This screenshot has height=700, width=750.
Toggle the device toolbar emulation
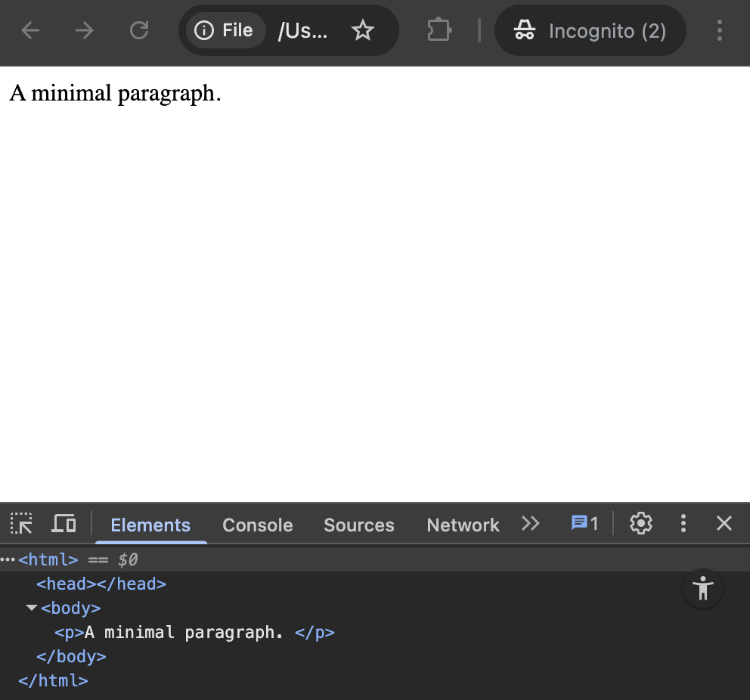coord(64,523)
